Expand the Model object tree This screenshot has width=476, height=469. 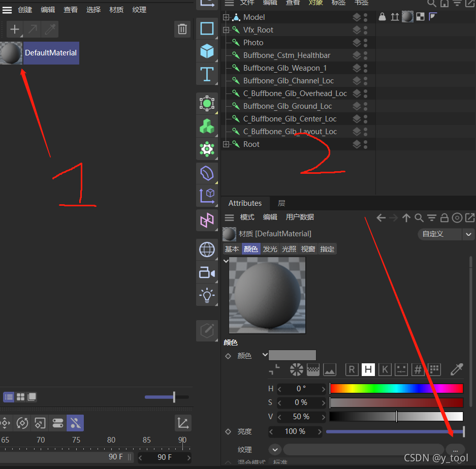pyautogui.click(x=226, y=17)
